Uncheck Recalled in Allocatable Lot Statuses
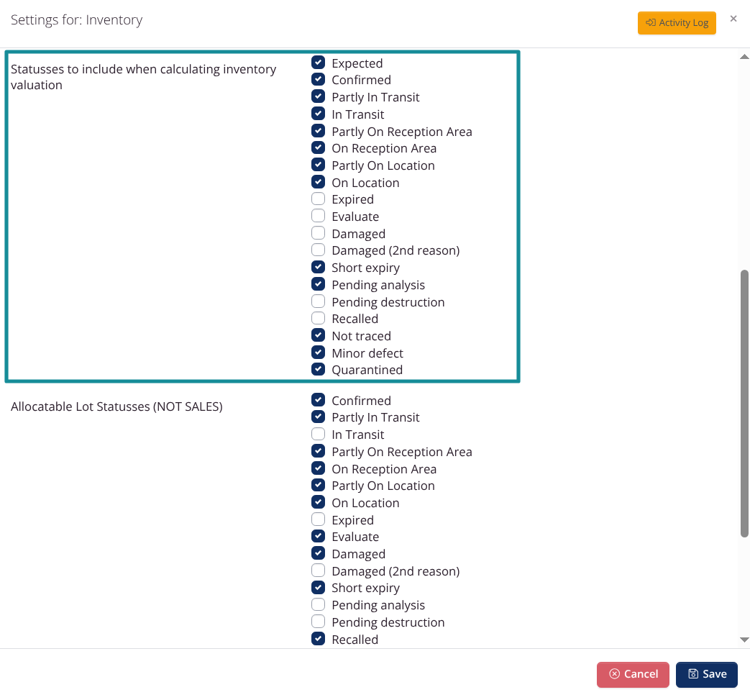This screenshot has height=700, width=750. click(318, 639)
